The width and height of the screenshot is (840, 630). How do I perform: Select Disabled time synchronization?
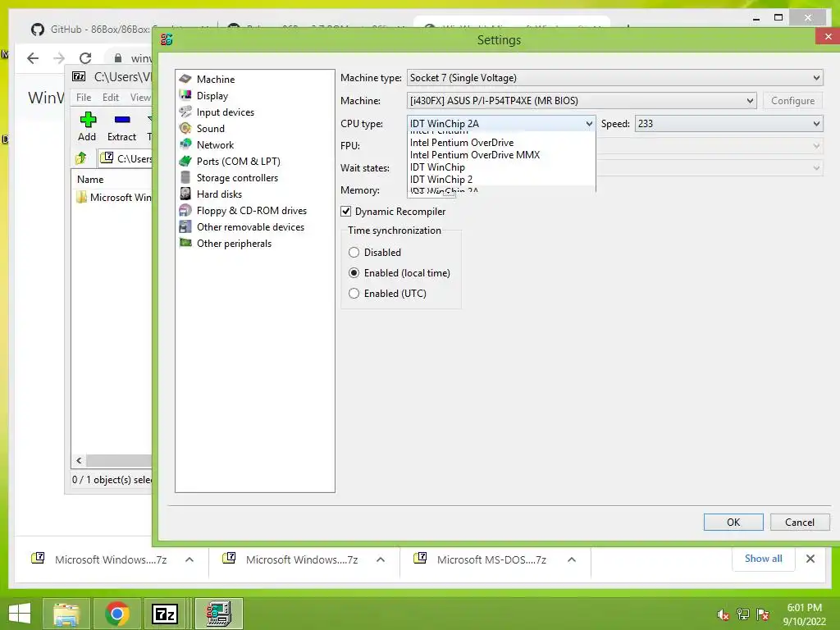click(x=354, y=253)
